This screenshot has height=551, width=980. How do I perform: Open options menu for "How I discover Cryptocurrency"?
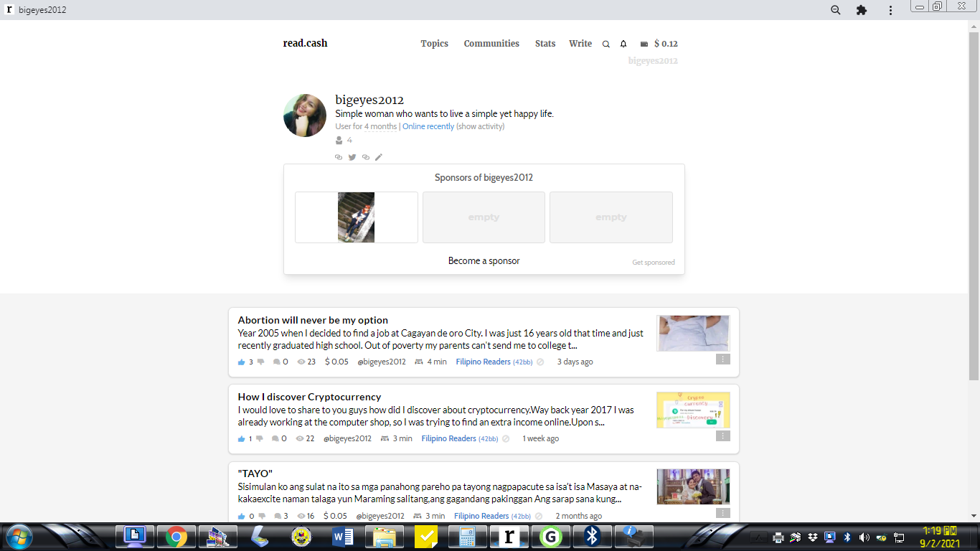(x=722, y=436)
